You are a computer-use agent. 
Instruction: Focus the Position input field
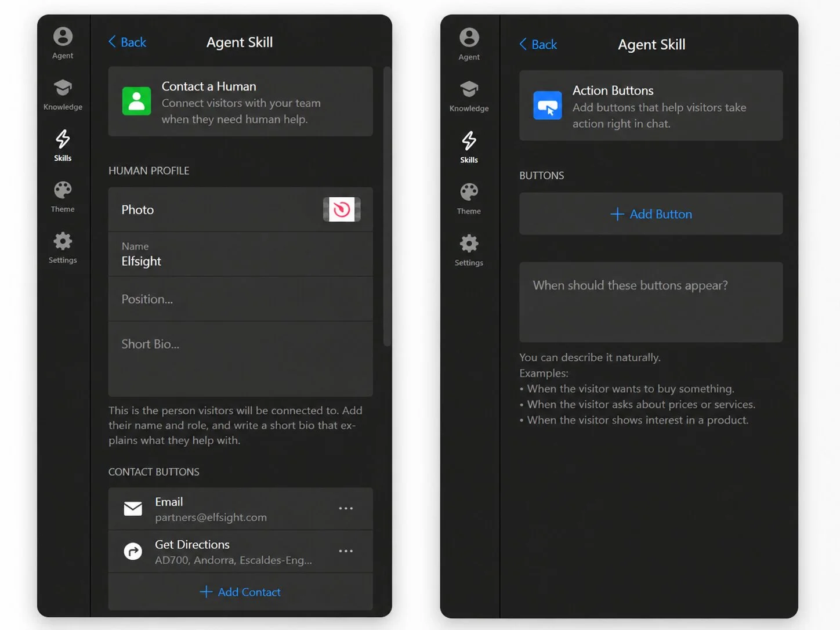(x=240, y=299)
